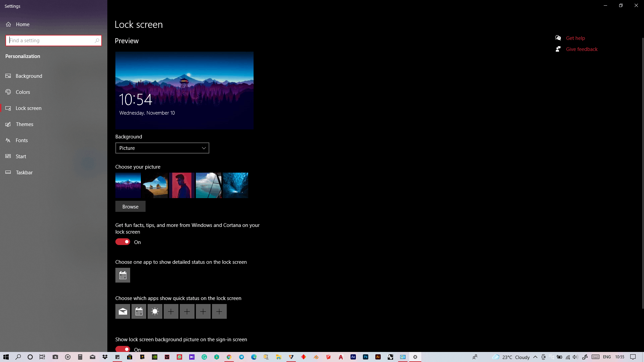Image resolution: width=644 pixels, height=362 pixels.
Task: Click the Weather quick status icon
Action: pos(155,311)
